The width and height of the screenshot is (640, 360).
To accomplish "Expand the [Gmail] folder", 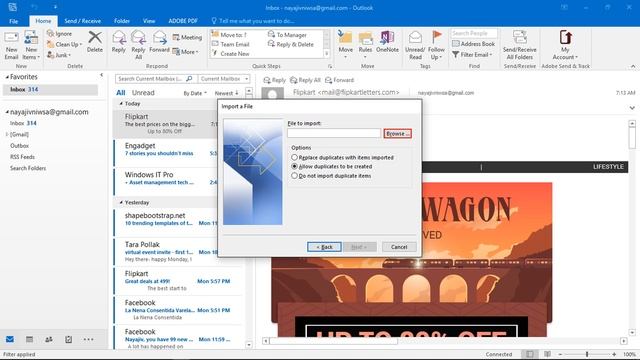I will click(x=7, y=134).
